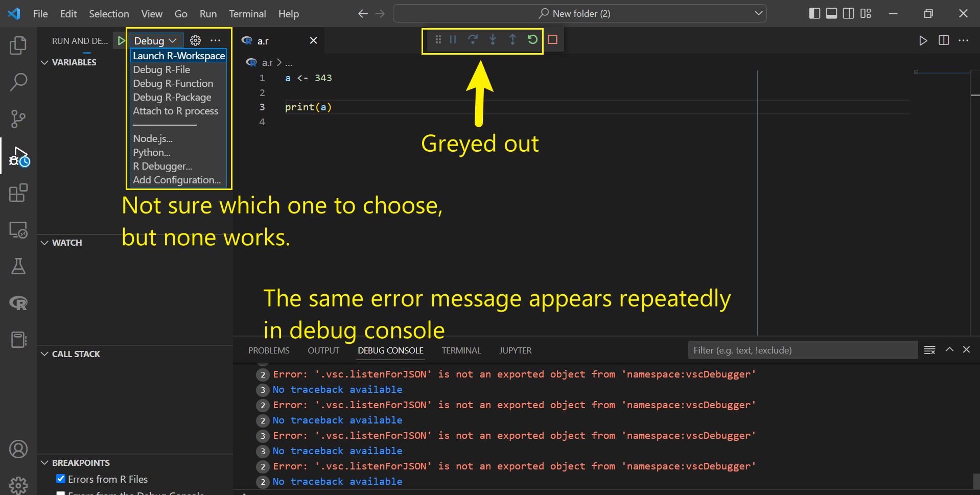
Task: Switch to TERMINAL panel tab
Action: (x=461, y=350)
